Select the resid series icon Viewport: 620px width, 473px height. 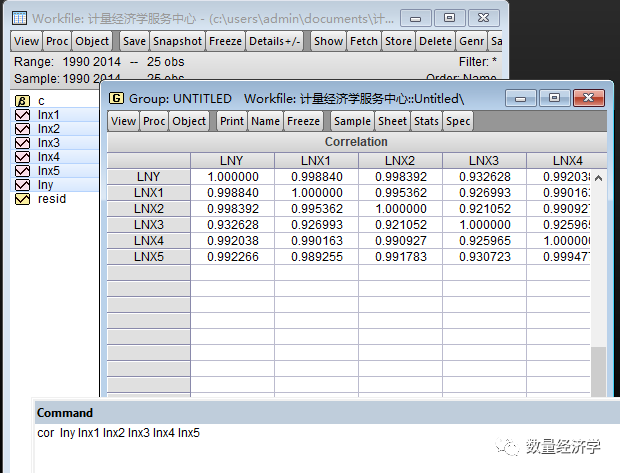pyautogui.click(x=22, y=199)
